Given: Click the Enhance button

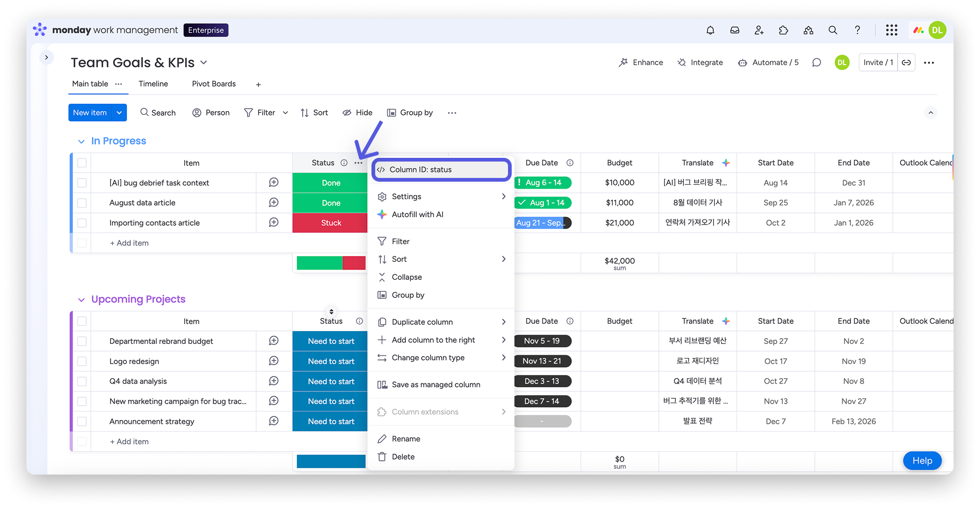Looking at the screenshot, I should coord(641,62).
